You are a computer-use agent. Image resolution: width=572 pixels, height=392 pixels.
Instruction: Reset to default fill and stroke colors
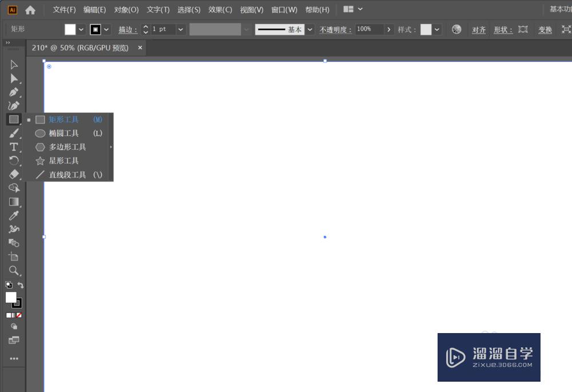7,284
